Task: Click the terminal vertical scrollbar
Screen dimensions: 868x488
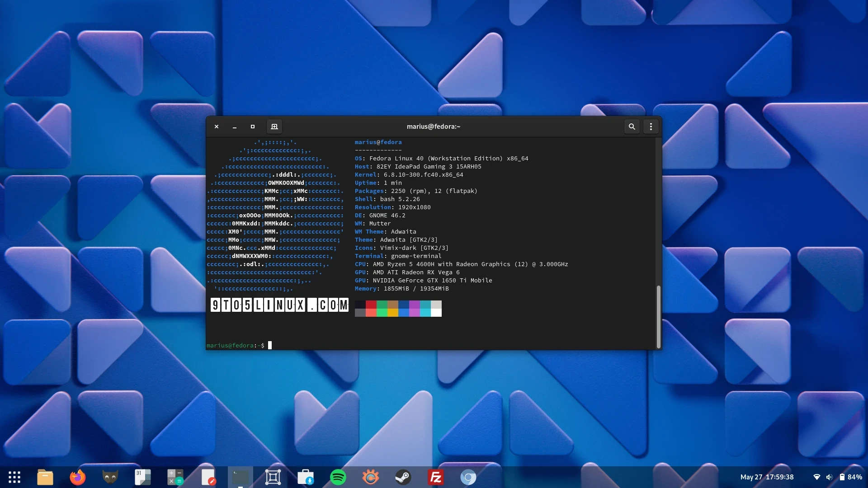Action: [658, 316]
